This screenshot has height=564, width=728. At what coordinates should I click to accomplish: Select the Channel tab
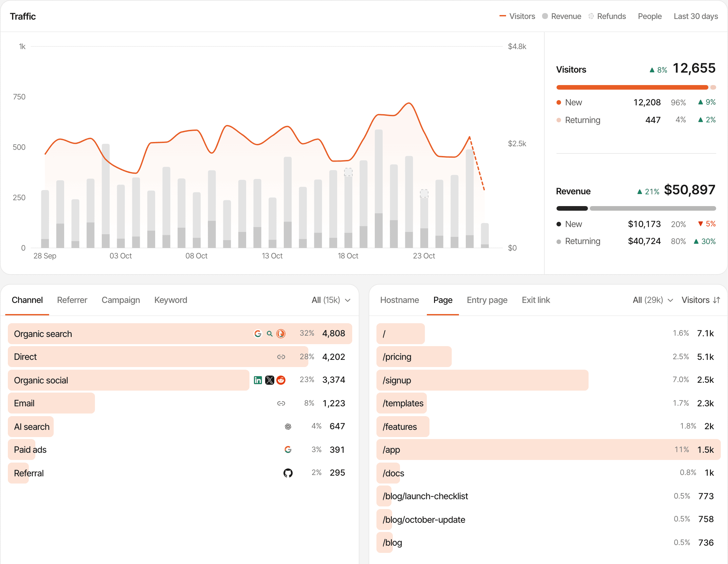click(27, 300)
